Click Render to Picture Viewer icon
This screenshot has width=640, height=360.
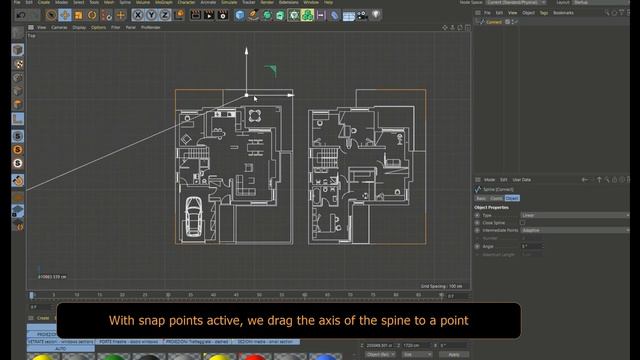[x=209, y=15]
